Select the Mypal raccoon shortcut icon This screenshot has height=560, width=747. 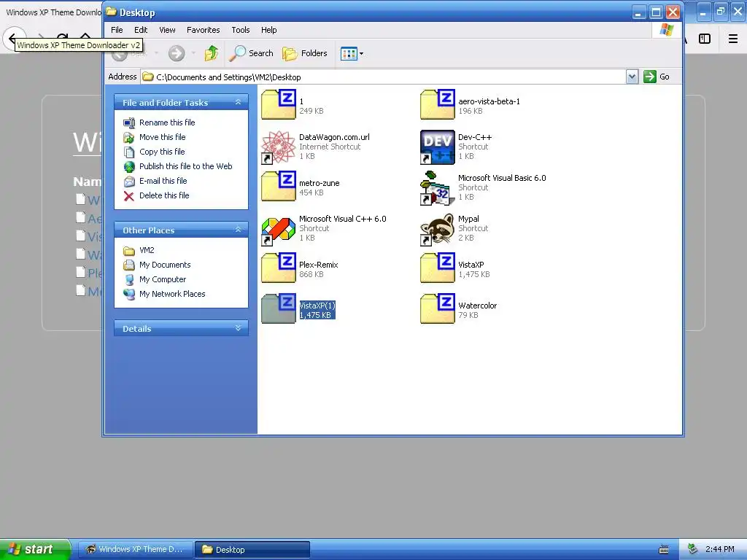click(438, 228)
